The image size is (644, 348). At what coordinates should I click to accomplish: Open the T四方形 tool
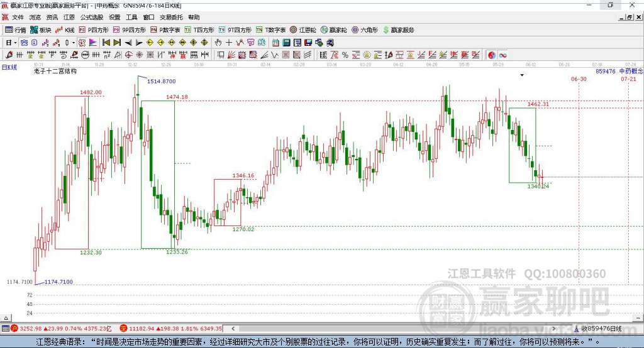pos(199,30)
